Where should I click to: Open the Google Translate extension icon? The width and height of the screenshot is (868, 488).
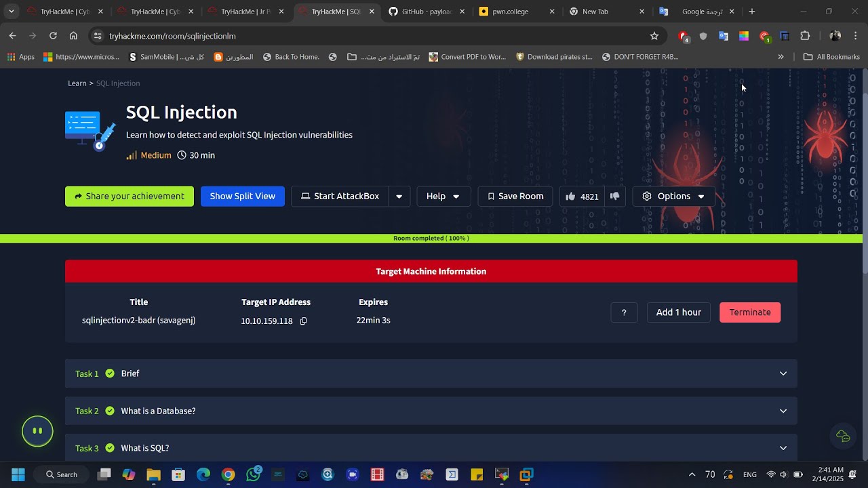click(x=724, y=36)
